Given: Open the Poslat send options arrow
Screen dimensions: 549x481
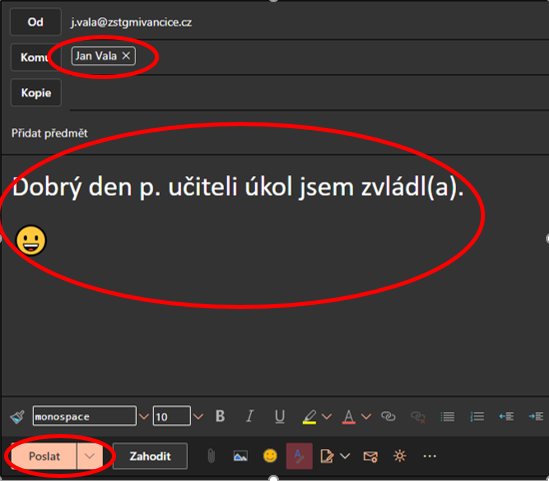Looking at the screenshot, I should 90,456.
